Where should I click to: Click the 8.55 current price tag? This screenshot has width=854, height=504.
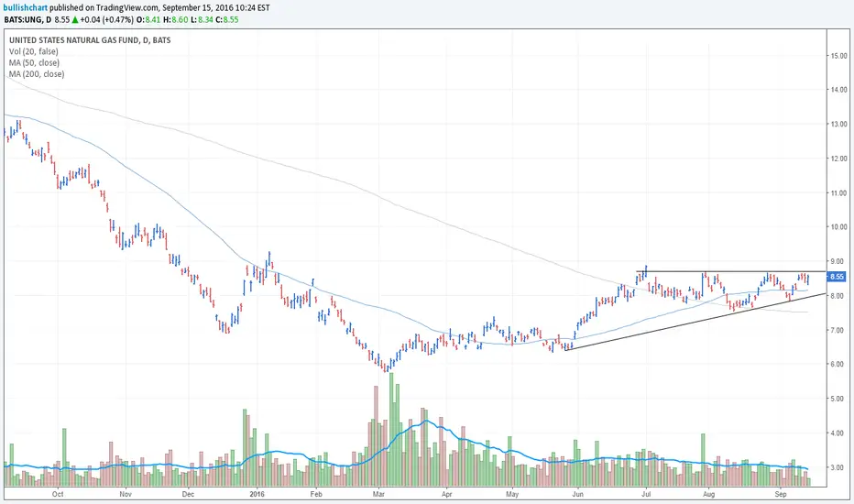pos(836,277)
